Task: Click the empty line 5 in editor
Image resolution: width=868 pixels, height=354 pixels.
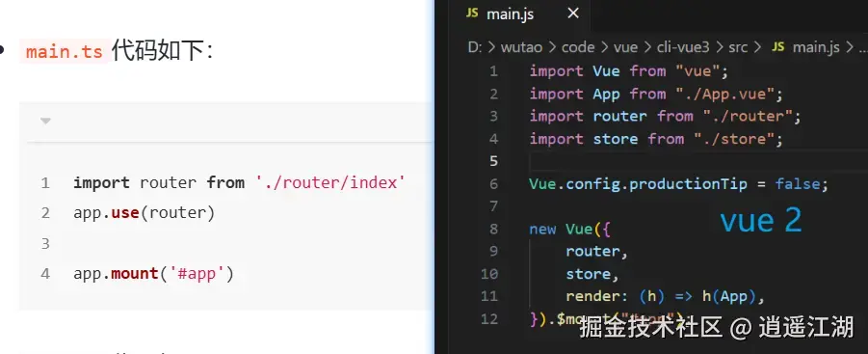Action: [x=697, y=161]
